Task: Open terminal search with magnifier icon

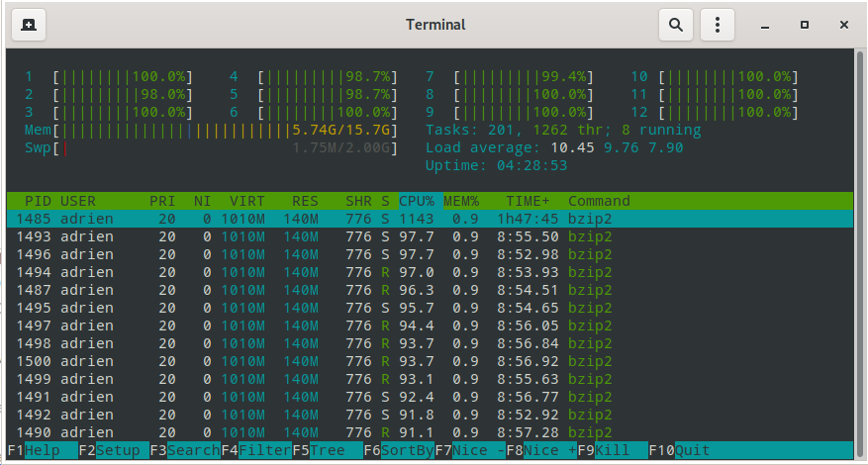Action: tap(675, 25)
